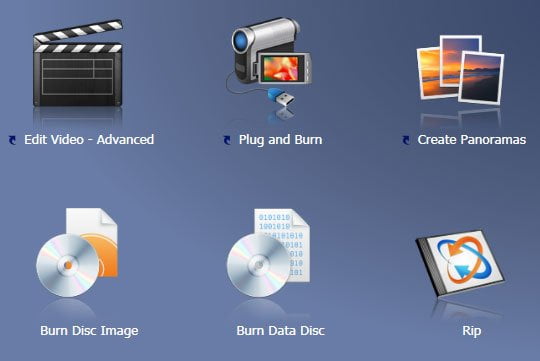Click the 'Burn Disc Image' label
The width and height of the screenshot is (540, 361).
(x=89, y=331)
